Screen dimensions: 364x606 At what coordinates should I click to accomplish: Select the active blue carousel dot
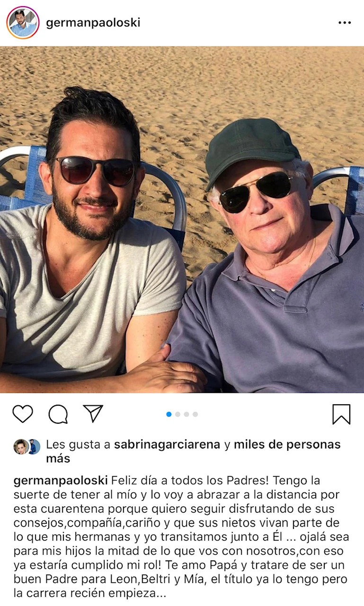pyautogui.click(x=169, y=414)
